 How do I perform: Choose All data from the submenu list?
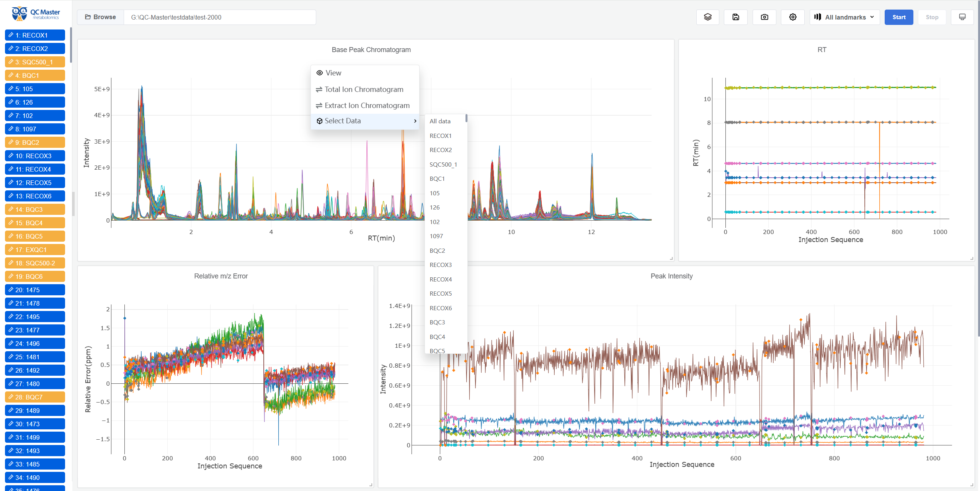440,121
